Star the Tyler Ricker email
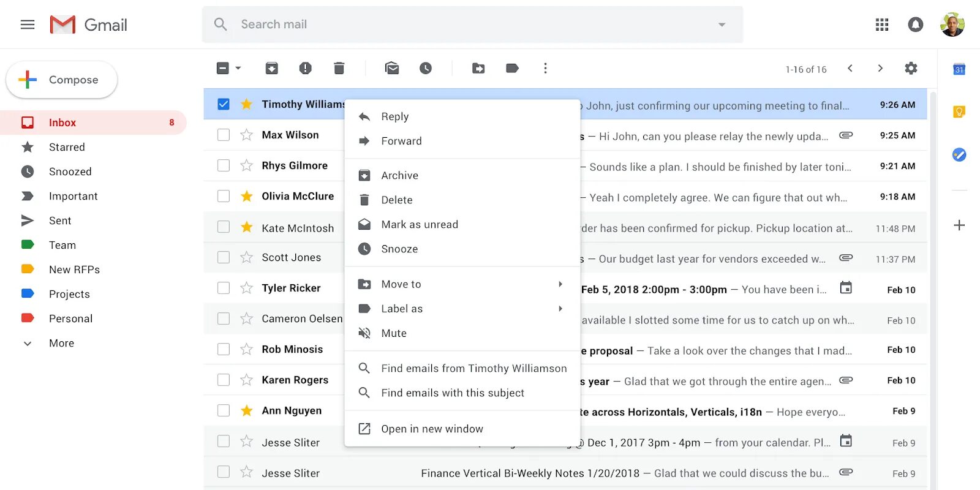The image size is (980, 490). pos(247,288)
